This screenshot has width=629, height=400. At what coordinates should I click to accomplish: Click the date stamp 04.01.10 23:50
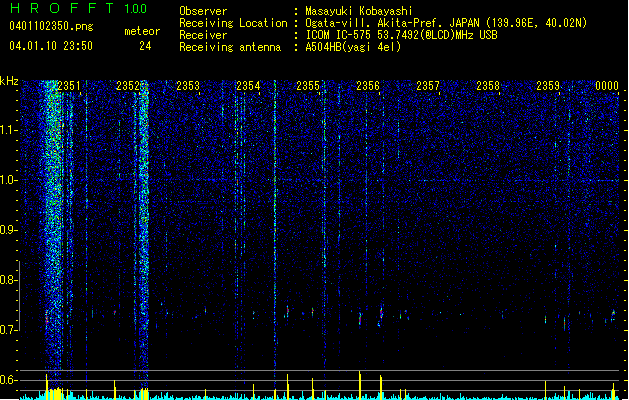click(x=51, y=46)
